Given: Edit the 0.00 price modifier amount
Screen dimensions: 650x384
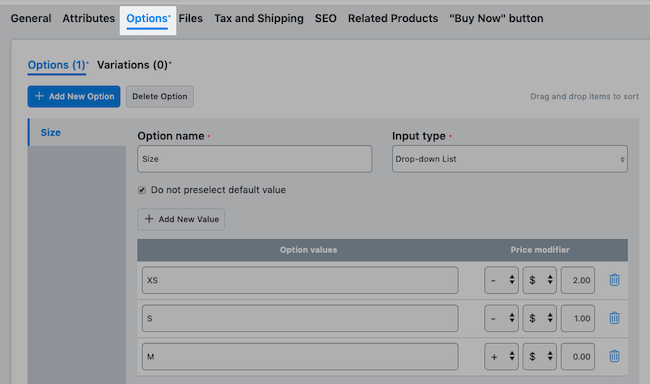Looking at the screenshot, I should pos(578,357).
